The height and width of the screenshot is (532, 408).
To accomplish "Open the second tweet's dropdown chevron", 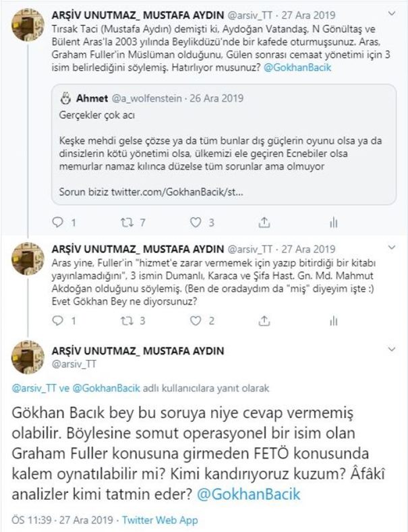I will [392, 247].
